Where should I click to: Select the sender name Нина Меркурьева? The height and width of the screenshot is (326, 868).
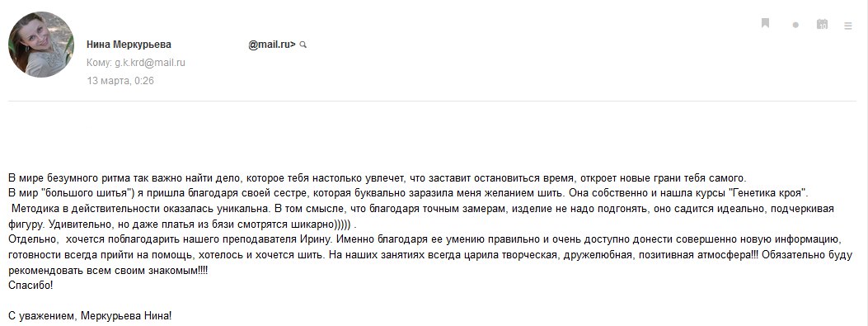click(x=129, y=45)
